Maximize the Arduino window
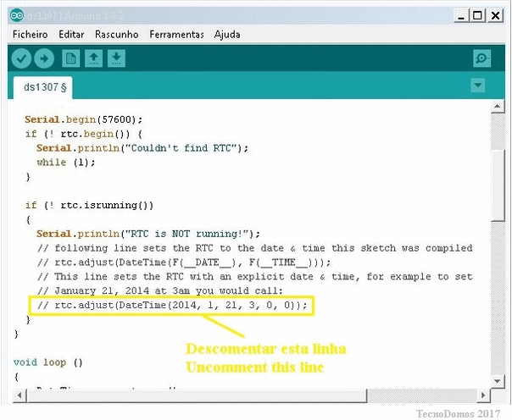512x420 pixels. [477, 15]
